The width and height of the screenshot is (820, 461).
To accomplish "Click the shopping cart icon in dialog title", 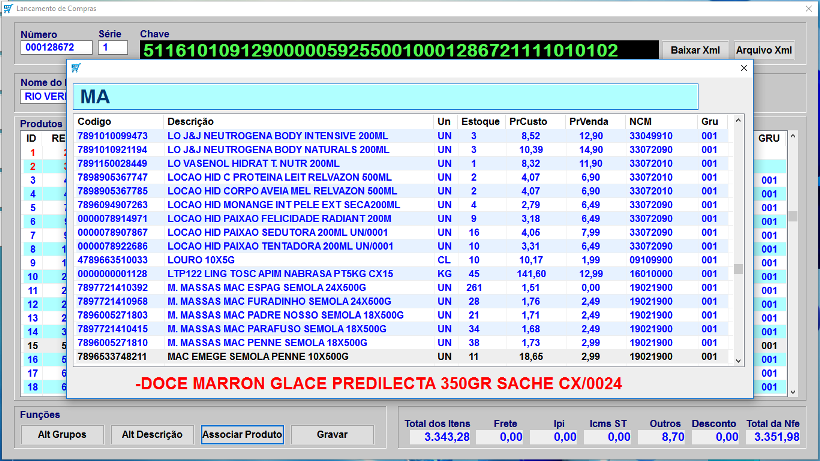I will [x=76, y=68].
